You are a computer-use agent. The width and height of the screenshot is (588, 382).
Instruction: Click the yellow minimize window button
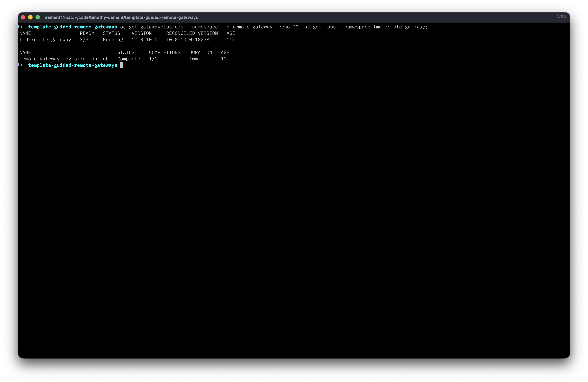(30, 17)
